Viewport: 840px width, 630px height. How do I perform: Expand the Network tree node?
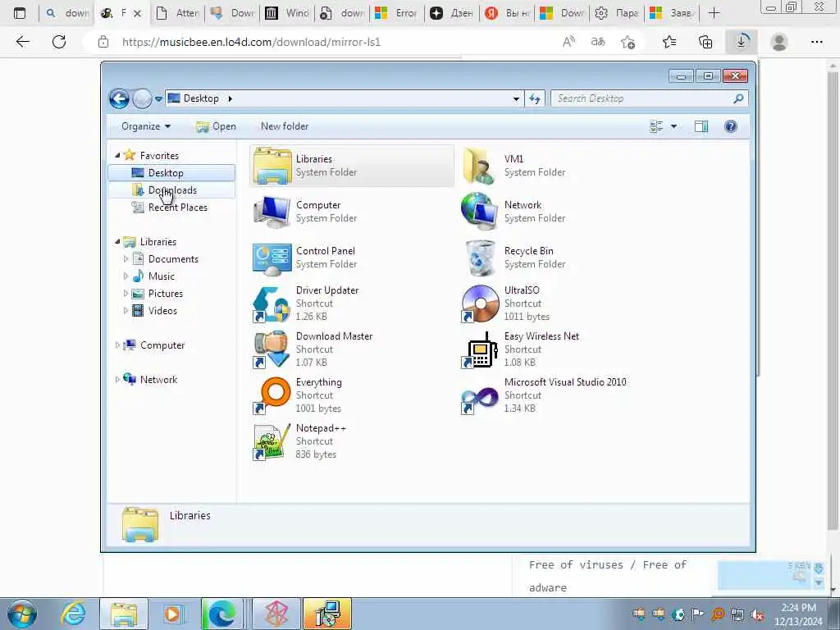click(x=117, y=379)
